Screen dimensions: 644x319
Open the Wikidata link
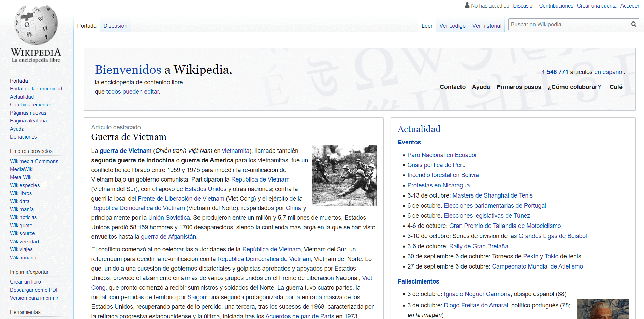coord(19,201)
